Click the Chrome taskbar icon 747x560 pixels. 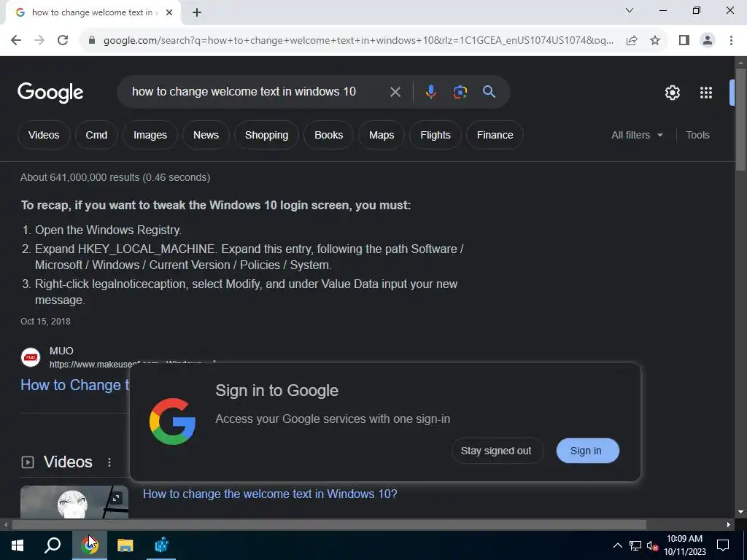tap(90, 545)
